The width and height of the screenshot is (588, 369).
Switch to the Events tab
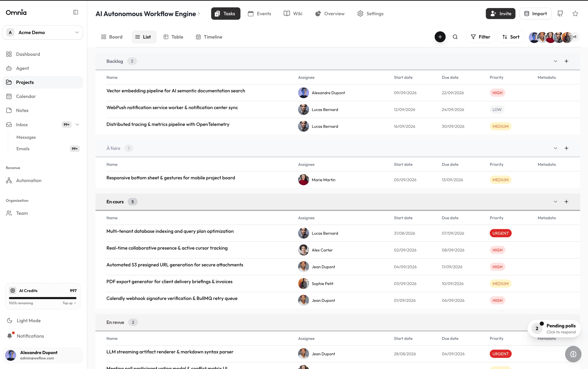[259, 14]
